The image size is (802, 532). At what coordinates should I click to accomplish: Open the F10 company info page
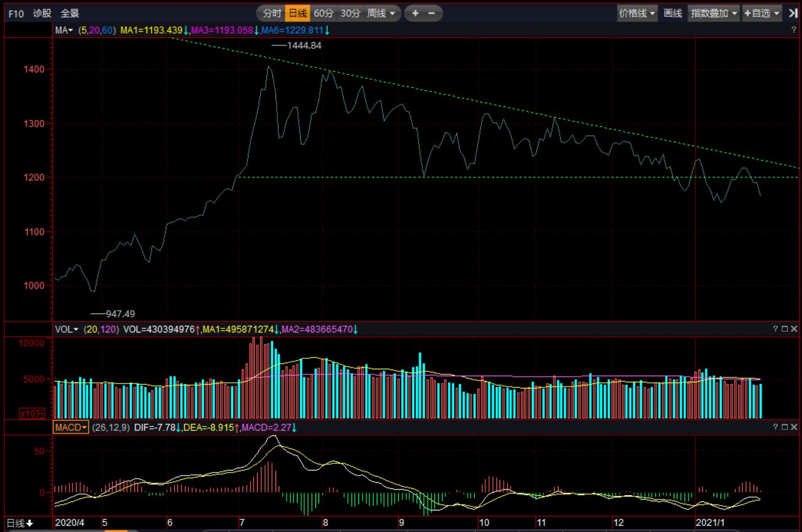17,13
